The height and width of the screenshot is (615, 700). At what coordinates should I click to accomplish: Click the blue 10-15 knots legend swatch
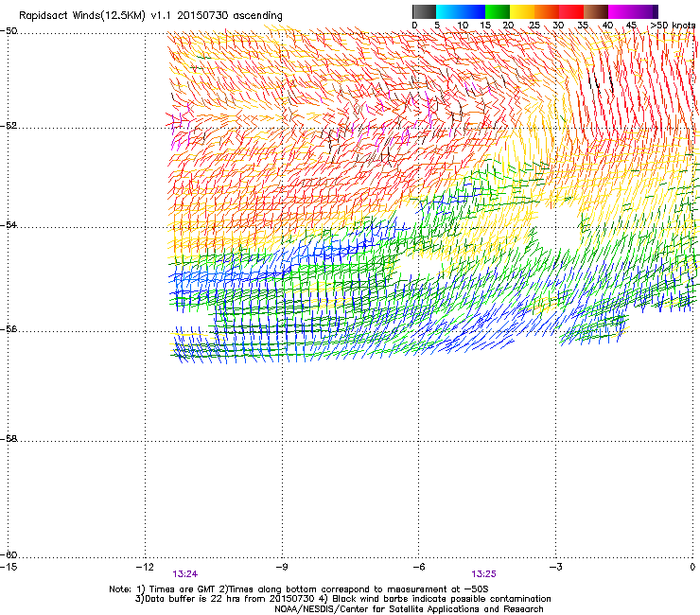pos(473,11)
